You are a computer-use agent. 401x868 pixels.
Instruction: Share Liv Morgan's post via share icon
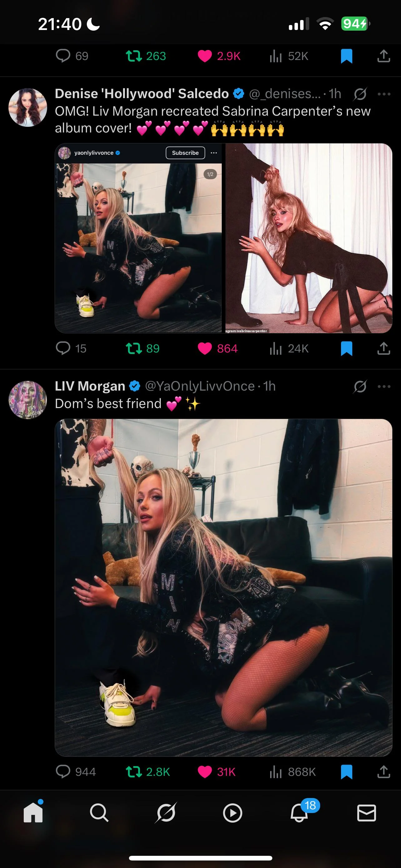[384, 772]
